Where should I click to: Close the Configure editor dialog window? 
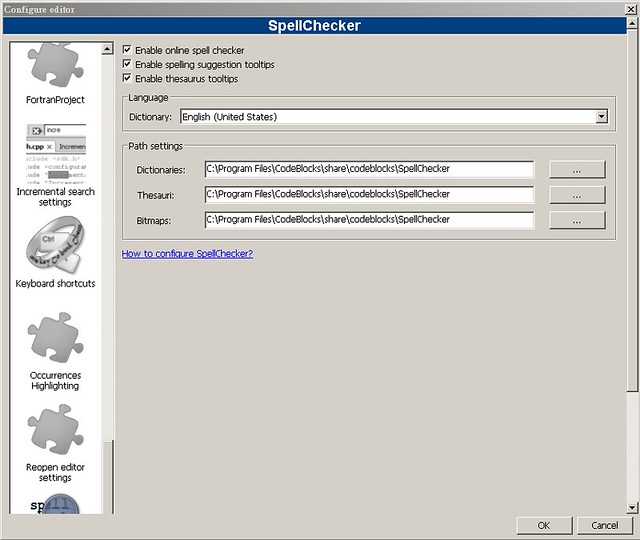coord(631,9)
